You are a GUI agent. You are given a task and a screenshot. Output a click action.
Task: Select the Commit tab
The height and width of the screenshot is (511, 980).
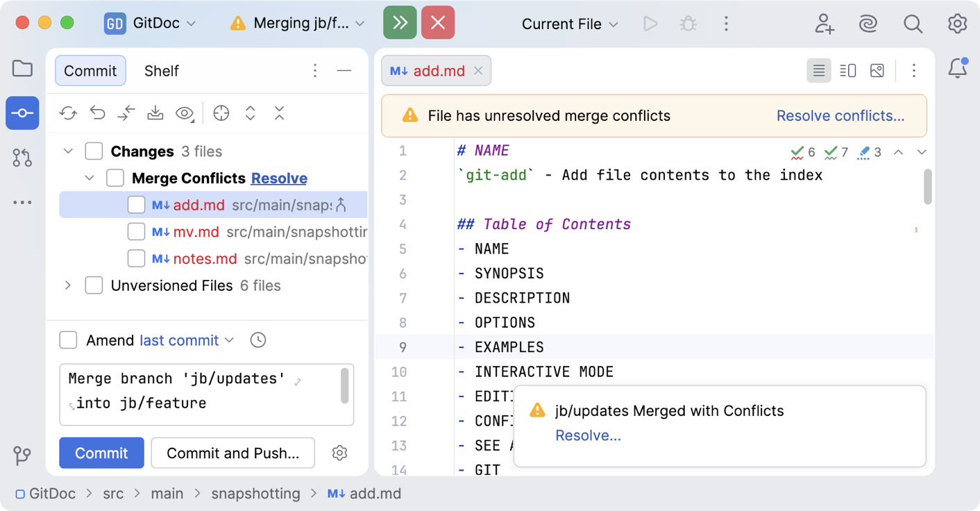[90, 71]
